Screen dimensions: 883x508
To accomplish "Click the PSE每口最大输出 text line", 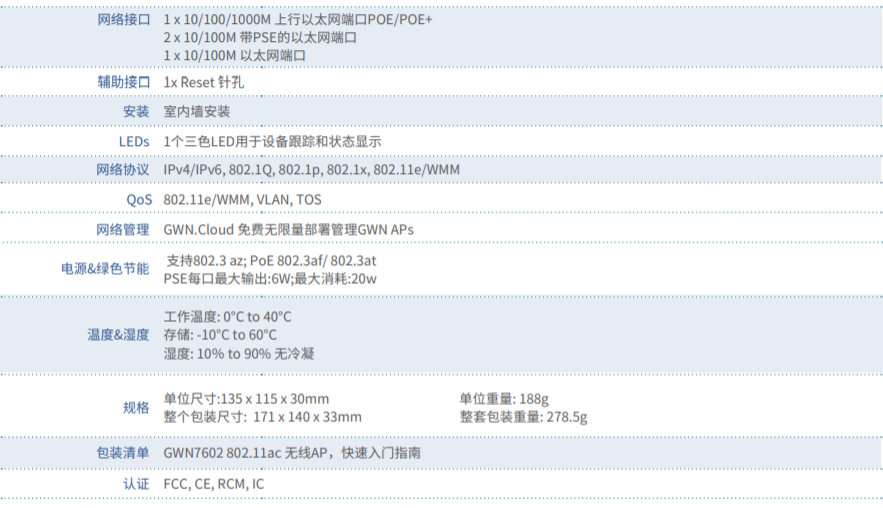I will [270, 278].
